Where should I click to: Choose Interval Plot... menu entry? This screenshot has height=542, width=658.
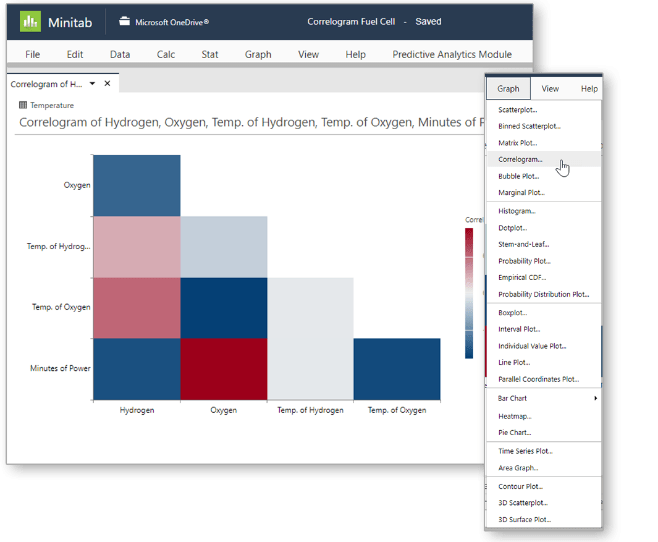click(x=543, y=329)
